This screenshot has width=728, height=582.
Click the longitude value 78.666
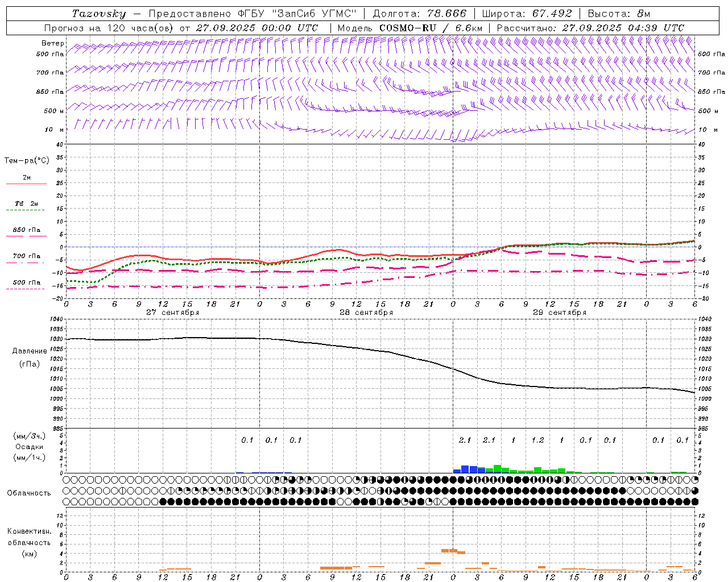point(446,14)
